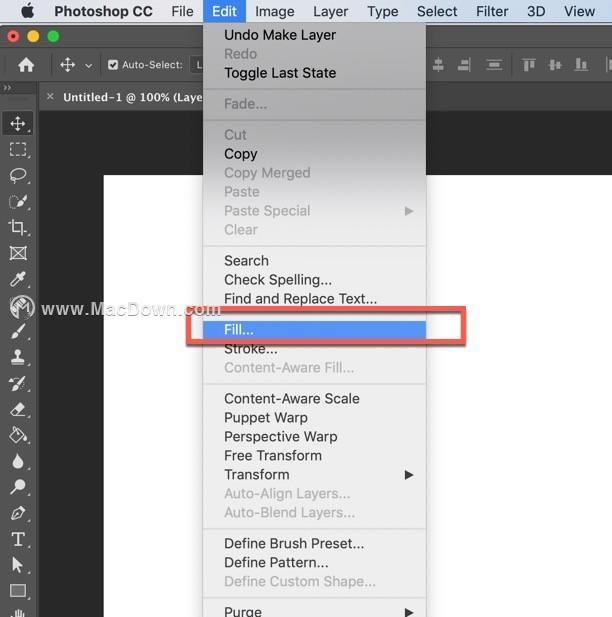Screen dimensions: 612x617
Task: Select the Dodge tool
Action: (18, 487)
